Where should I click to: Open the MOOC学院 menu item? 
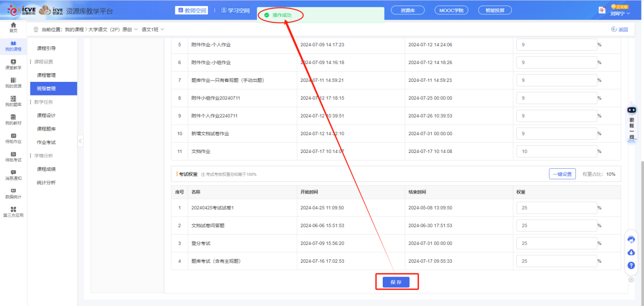coord(451,10)
